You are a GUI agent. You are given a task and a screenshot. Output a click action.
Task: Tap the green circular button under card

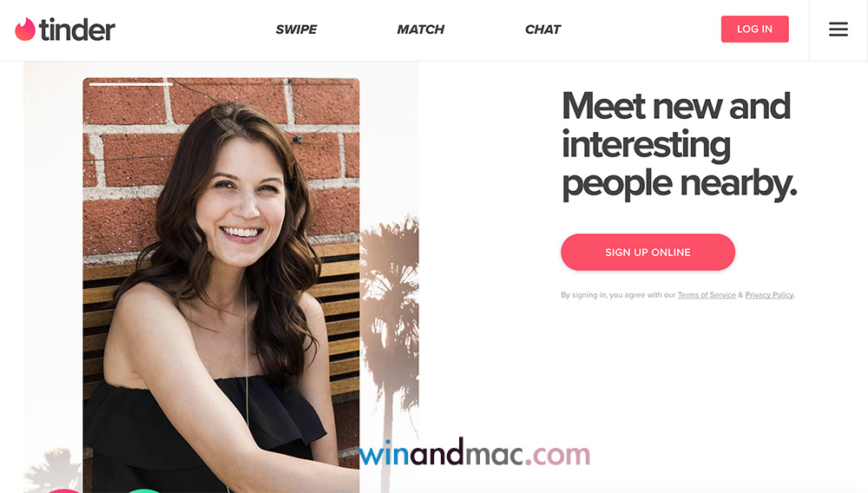pyautogui.click(x=144, y=490)
